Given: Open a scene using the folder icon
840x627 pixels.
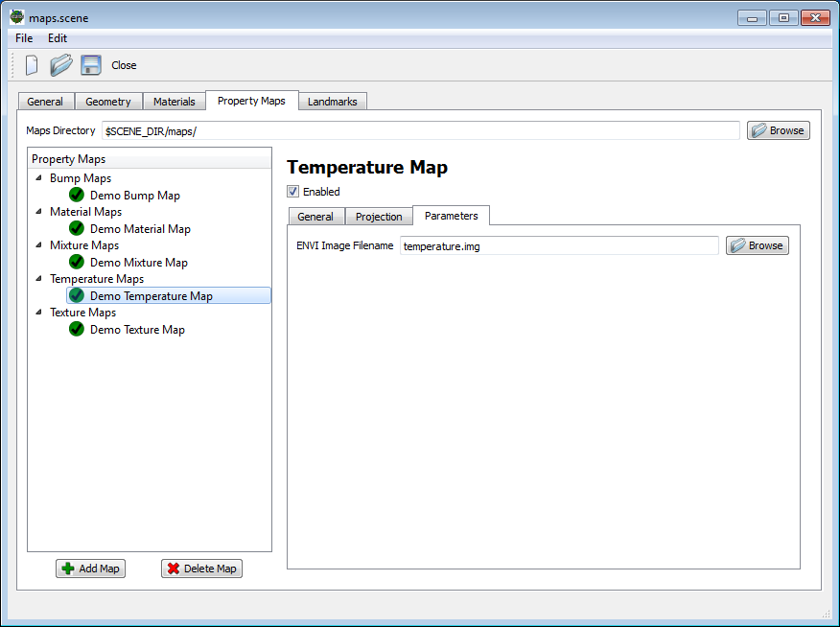Looking at the screenshot, I should pyautogui.click(x=59, y=64).
